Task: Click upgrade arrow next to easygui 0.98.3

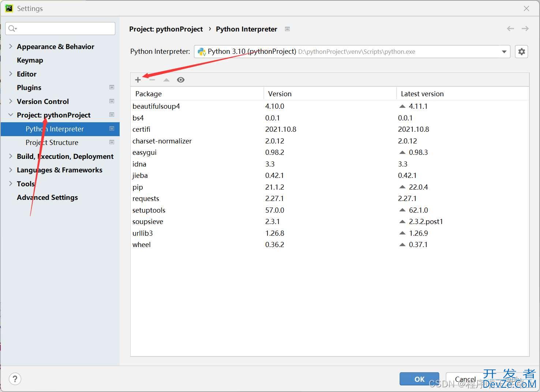Action: [402, 152]
